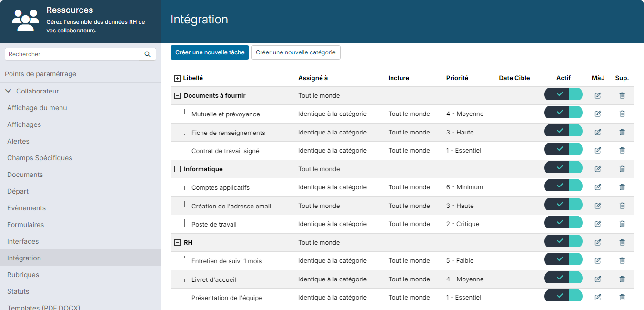Edit the Entretien de suivi 1 mois task
The image size is (644, 310).
point(598,260)
